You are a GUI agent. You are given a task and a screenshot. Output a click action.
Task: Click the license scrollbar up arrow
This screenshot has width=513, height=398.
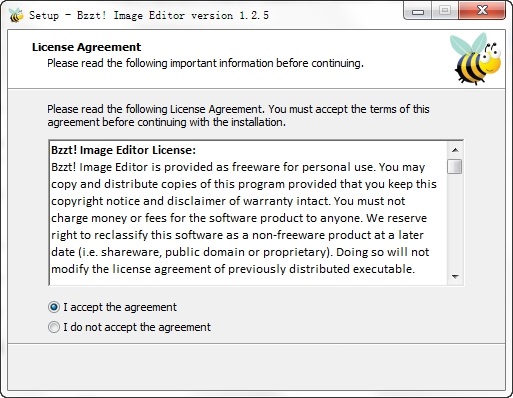coord(455,150)
